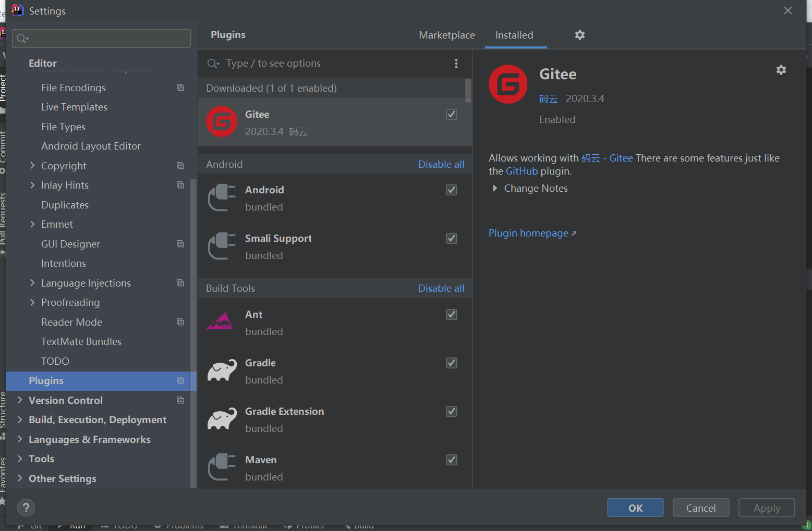Uncheck the Maven plugin checkbox
812x531 pixels.
coord(452,460)
